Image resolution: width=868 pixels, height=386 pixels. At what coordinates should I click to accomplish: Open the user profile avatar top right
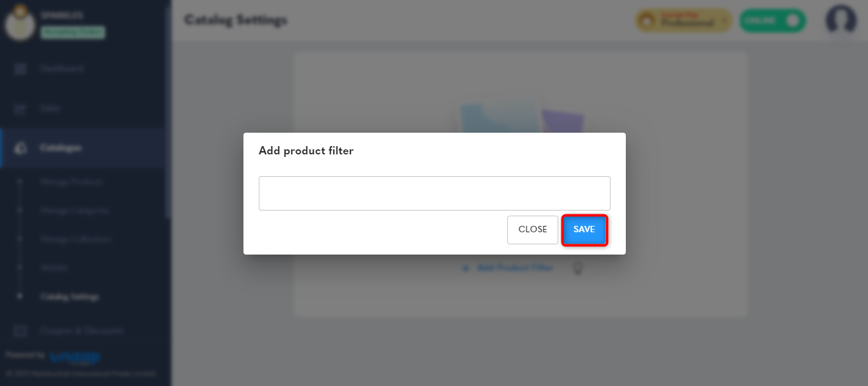[x=841, y=20]
